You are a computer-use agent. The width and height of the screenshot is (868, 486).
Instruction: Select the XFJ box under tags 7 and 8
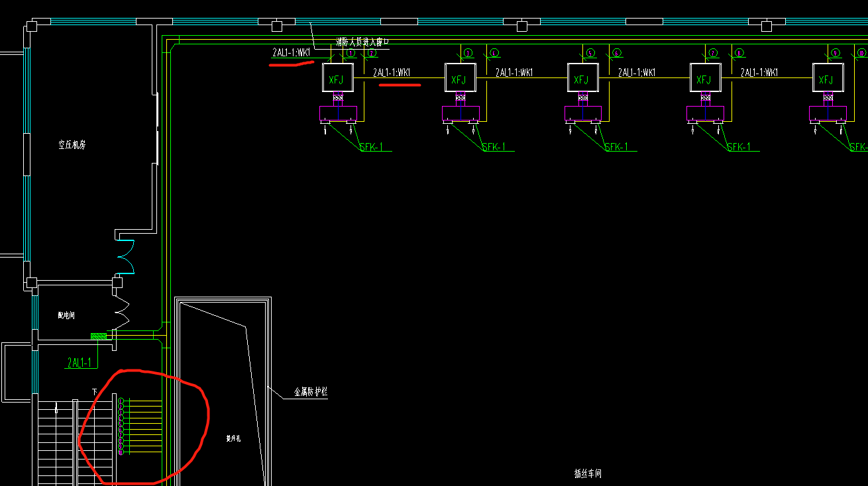tap(705, 77)
